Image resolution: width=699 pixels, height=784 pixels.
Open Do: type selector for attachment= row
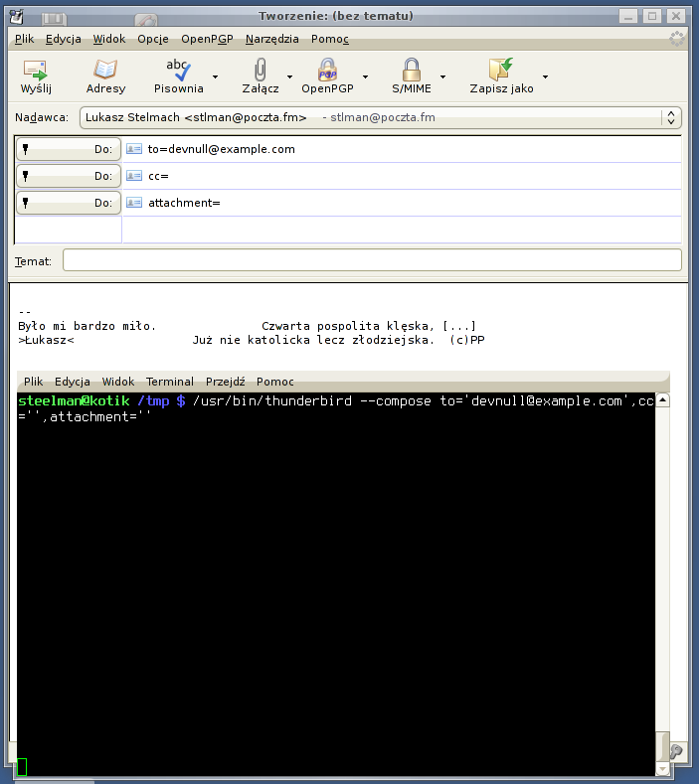click(x=69, y=203)
